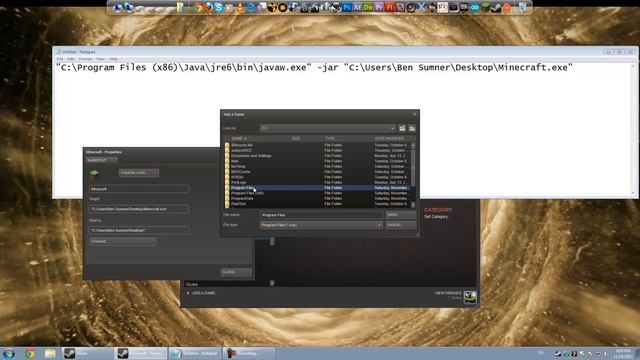640x360 pixels.
Task: Launch Minecraft grass block in top dock
Action: pyautogui.click(x=485, y=7)
